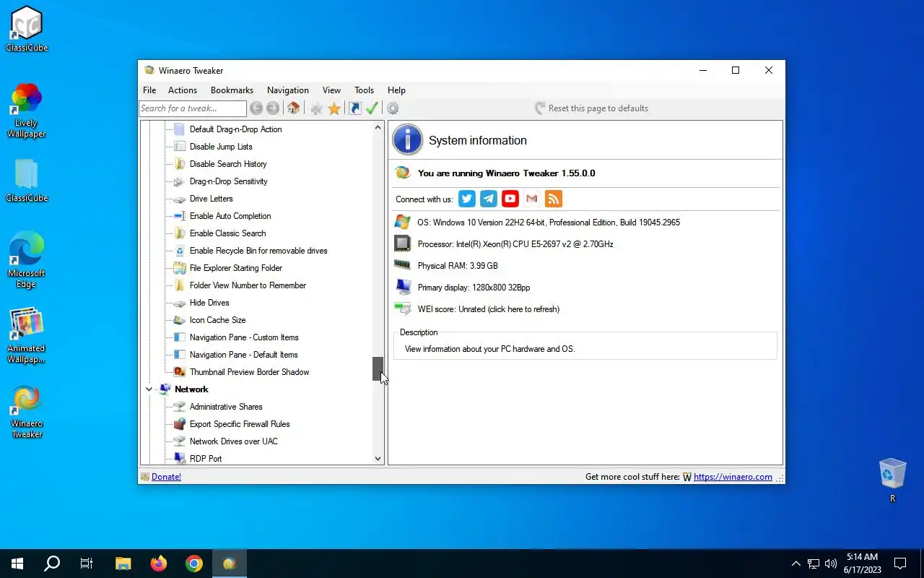Click the RAM module icon
The height and width of the screenshot is (578, 924).
[x=403, y=266]
